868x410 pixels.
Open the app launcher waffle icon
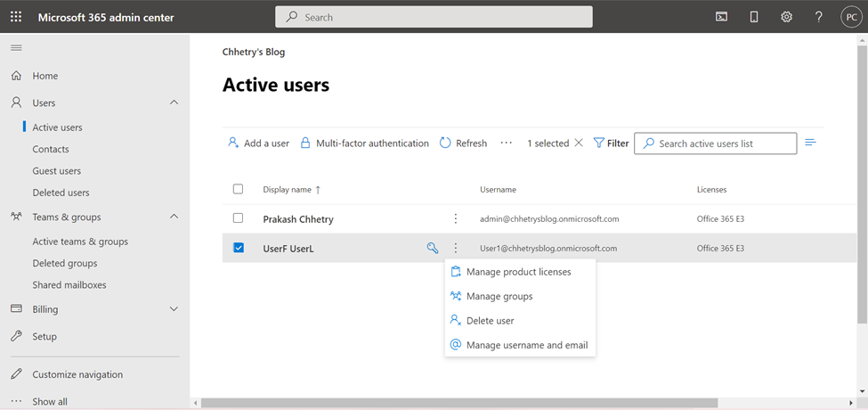(x=17, y=17)
